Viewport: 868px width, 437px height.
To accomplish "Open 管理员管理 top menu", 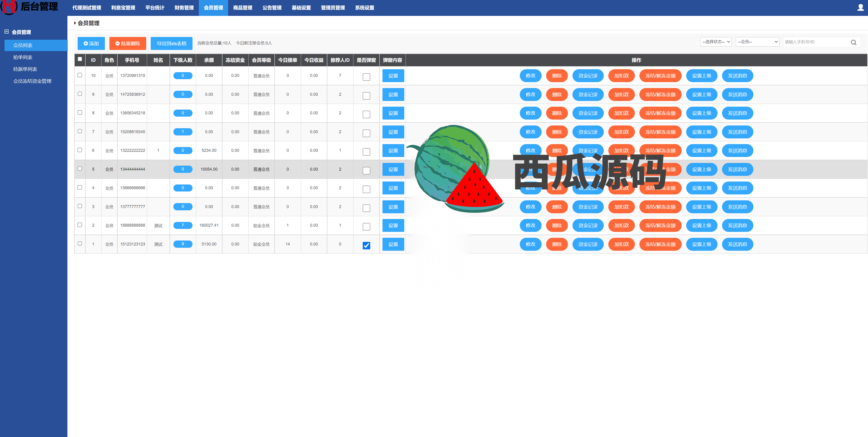I will (x=333, y=8).
